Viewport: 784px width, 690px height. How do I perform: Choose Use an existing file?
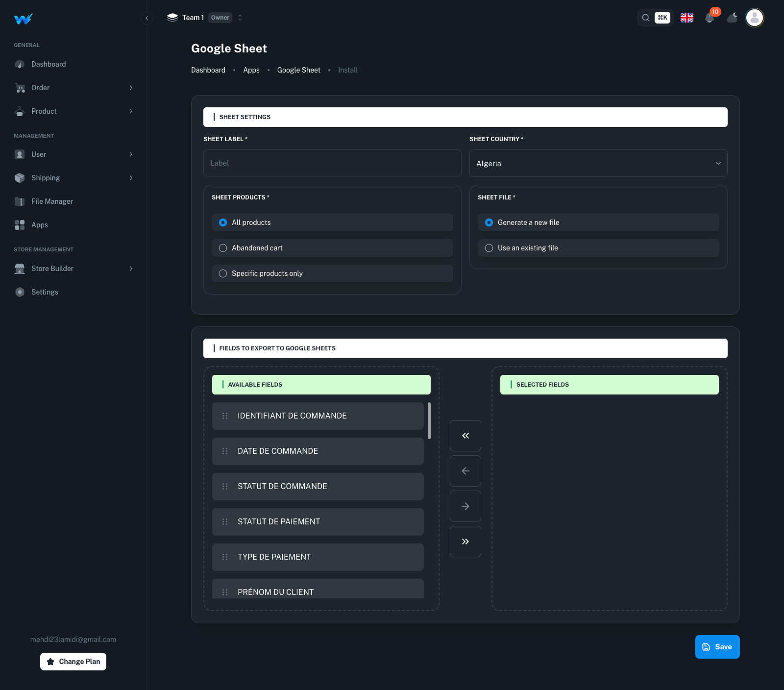point(489,248)
